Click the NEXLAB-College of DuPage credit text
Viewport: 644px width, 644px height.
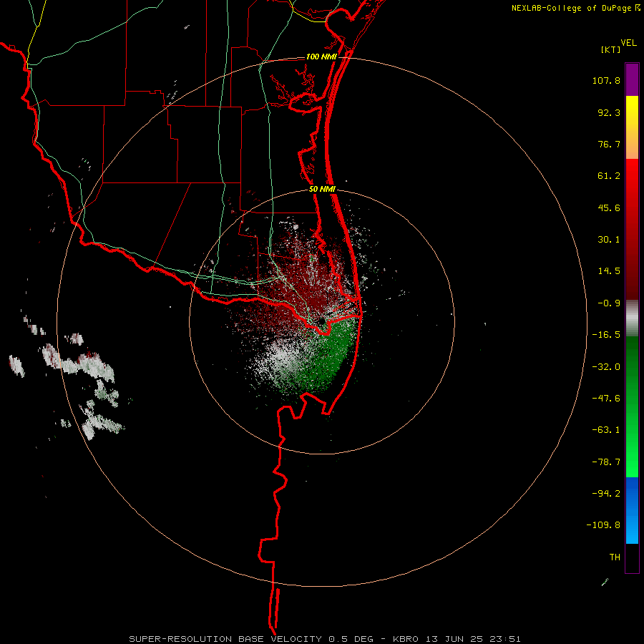tap(575, 8)
